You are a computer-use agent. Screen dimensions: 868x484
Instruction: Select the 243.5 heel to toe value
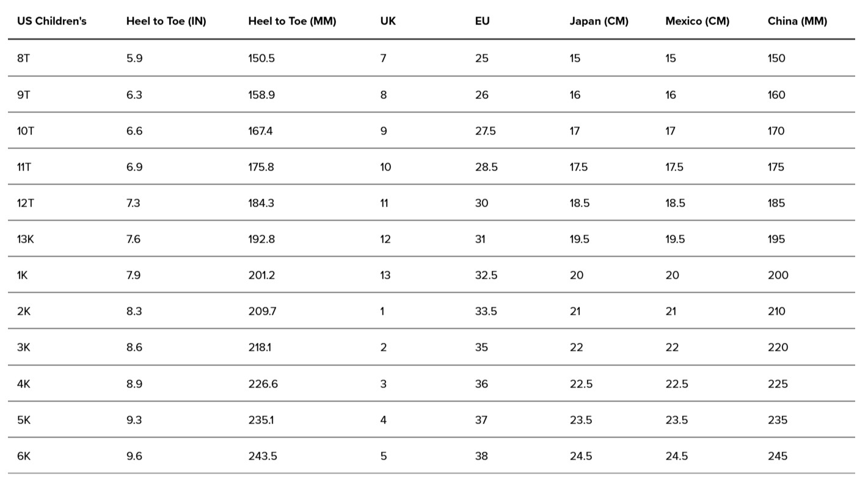[261, 456]
